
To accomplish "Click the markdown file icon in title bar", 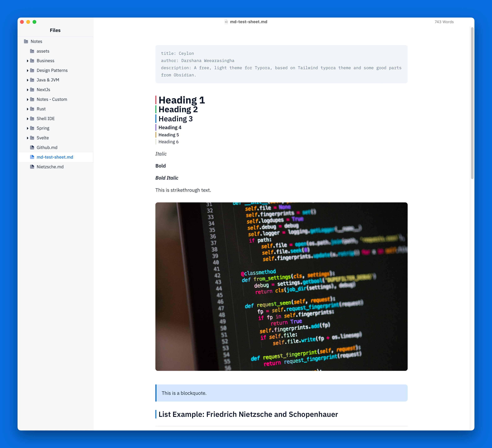I will click(x=226, y=22).
